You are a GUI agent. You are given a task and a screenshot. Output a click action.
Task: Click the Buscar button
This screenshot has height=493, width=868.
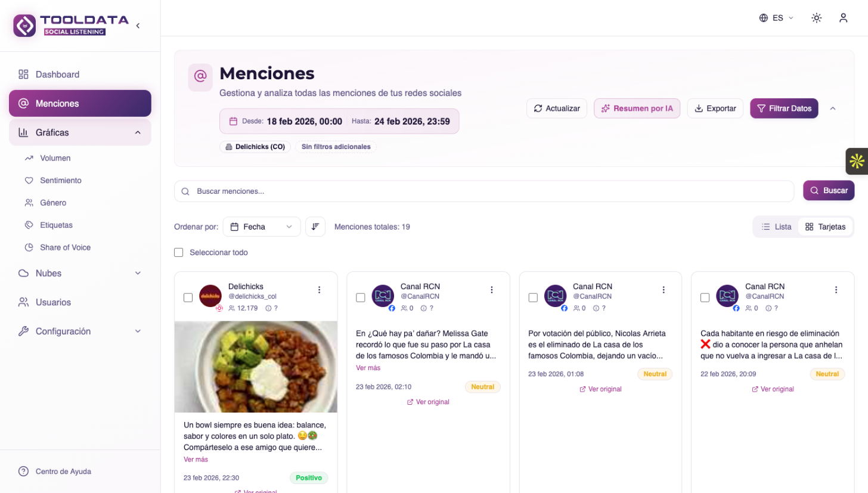[829, 191]
